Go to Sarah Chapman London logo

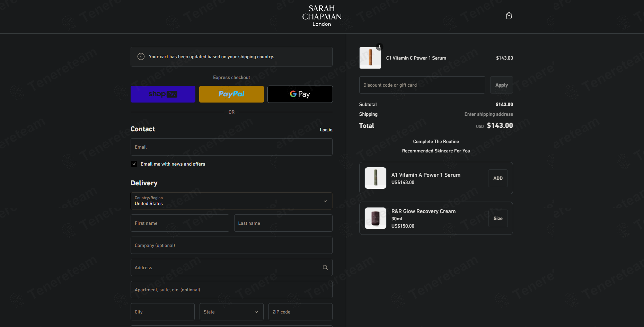tap(322, 16)
